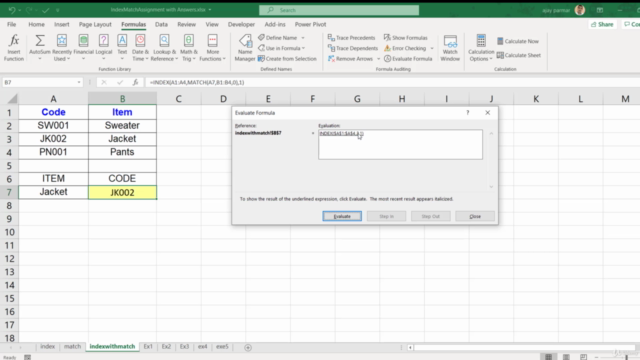Select column C header
Viewport: 640px width, 360px height.
click(x=178, y=99)
